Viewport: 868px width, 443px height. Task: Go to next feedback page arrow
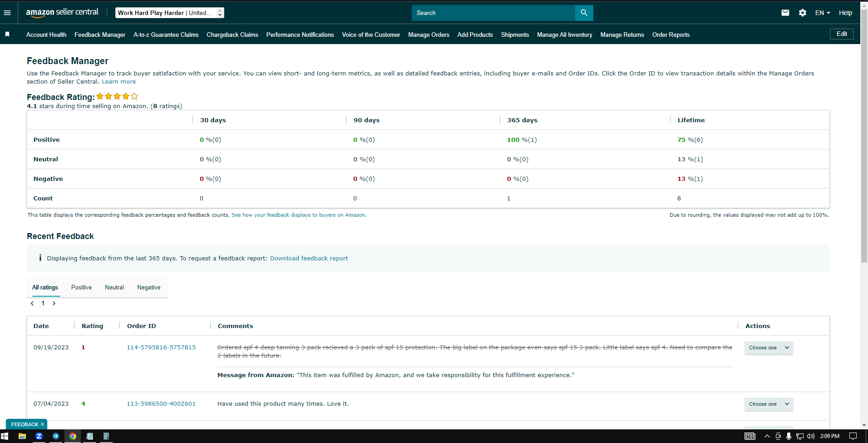(x=54, y=304)
